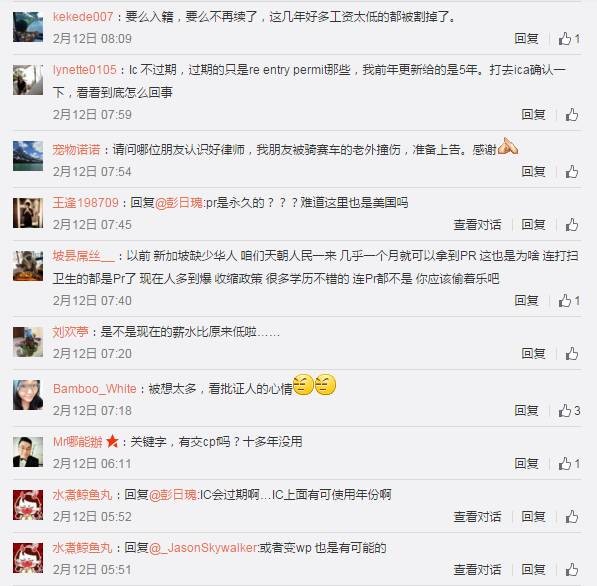Open username lynette0105's profile
The image size is (597, 586).
click(85, 70)
